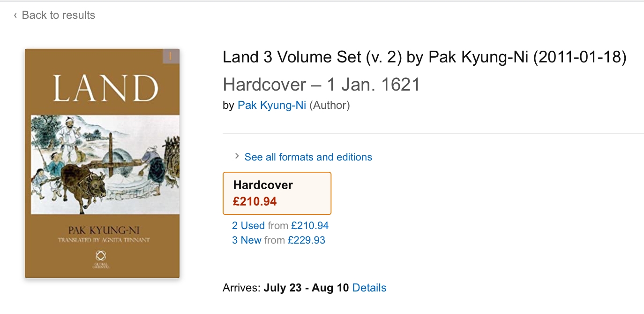The image size is (644, 314).
Task: Click the back chevron arrow icon
Action: tap(15, 15)
